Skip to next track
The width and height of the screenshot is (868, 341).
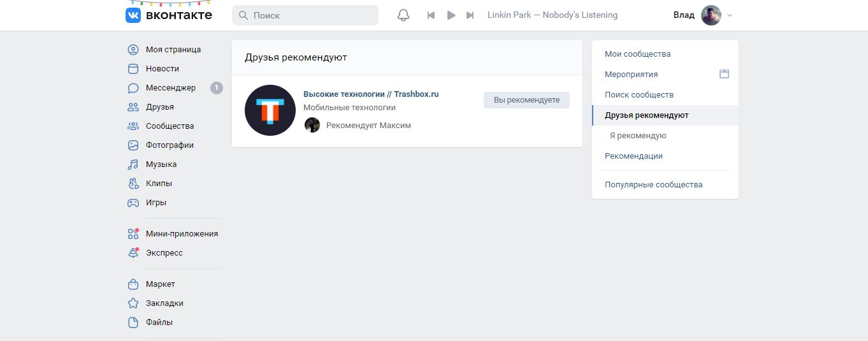tap(470, 15)
